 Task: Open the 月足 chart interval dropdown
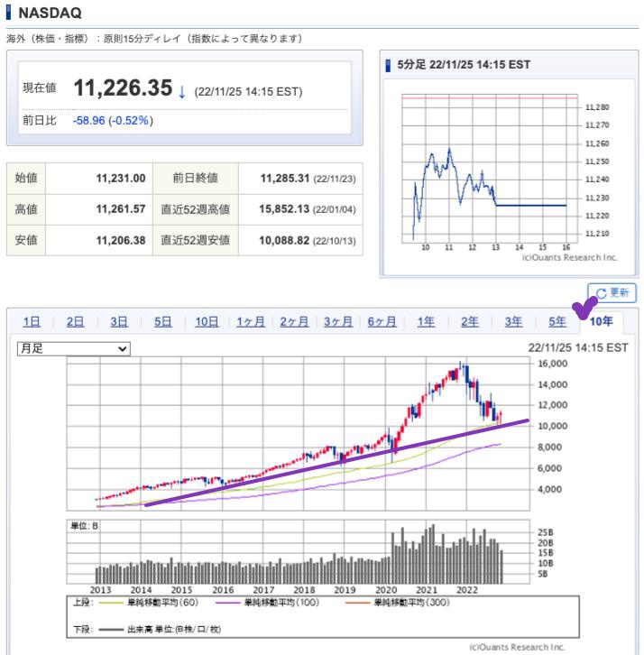coord(73,348)
